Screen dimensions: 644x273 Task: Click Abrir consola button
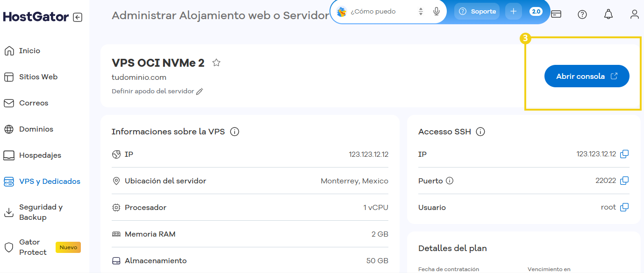point(587,76)
